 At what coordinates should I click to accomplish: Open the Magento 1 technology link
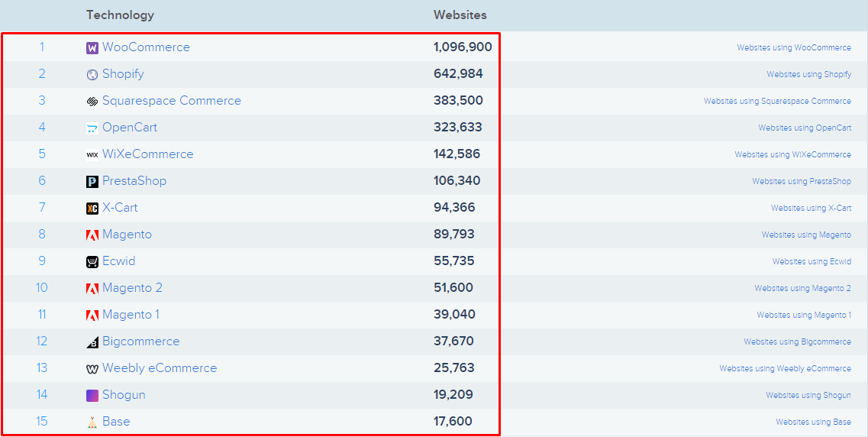[x=131, y=315]
